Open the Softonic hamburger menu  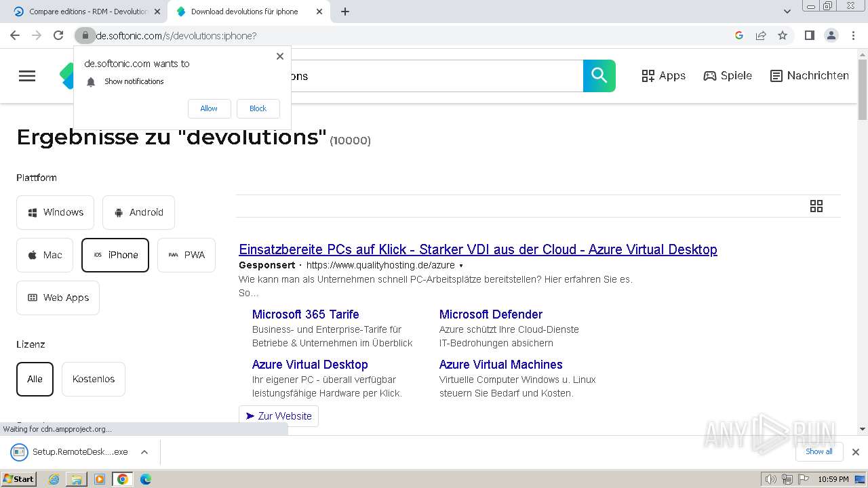[27, 76]
